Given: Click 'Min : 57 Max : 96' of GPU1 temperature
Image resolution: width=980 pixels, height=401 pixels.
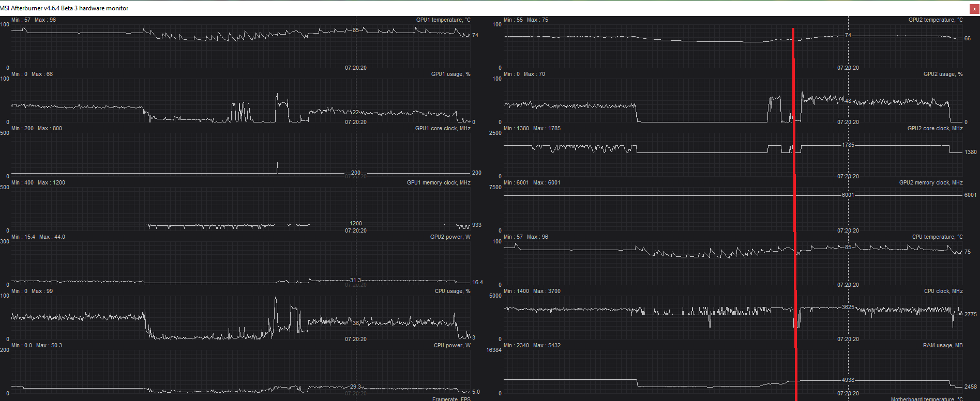Looking at the screenshot, I should click(34, 20).
